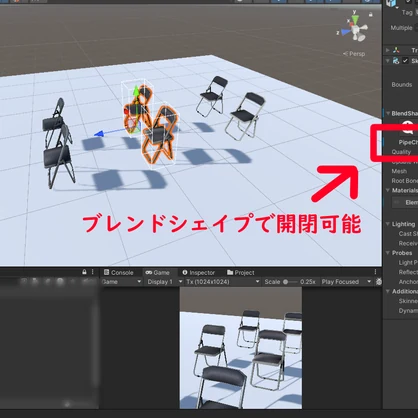Open the Game view mode dropdown
Screen dimensions: 418x418
point(121,282)
